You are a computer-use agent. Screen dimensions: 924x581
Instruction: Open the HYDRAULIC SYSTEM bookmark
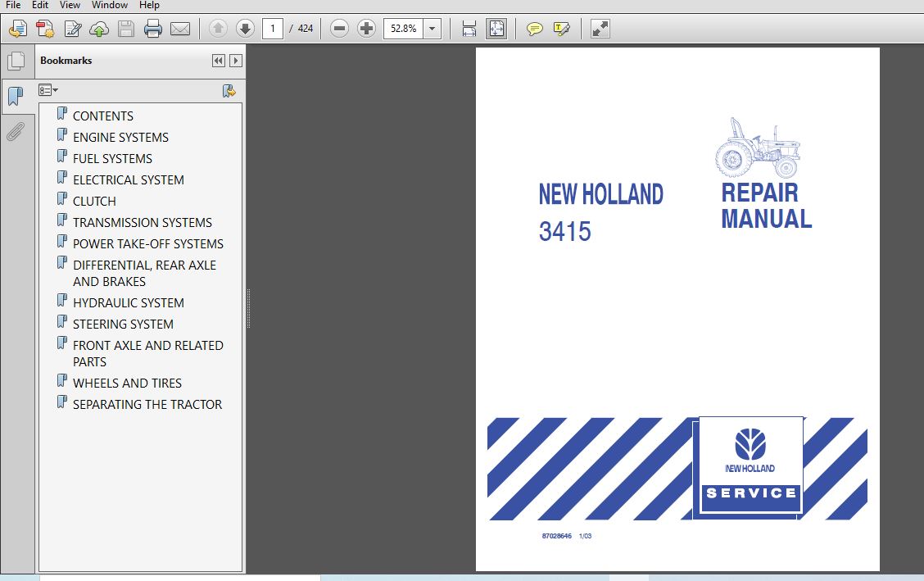129,302
